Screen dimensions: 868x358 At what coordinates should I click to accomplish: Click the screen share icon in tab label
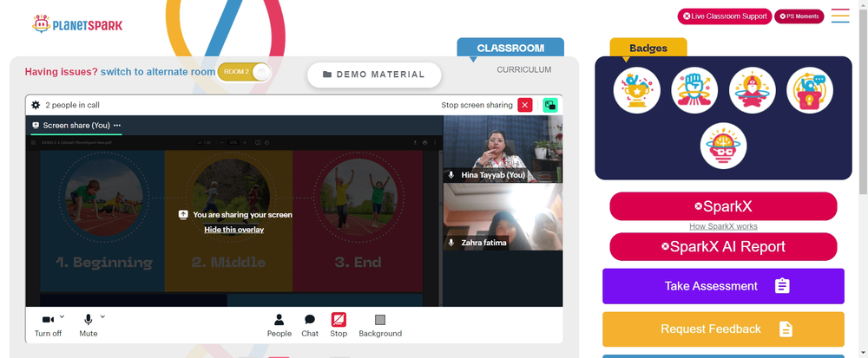coord(36,126)
